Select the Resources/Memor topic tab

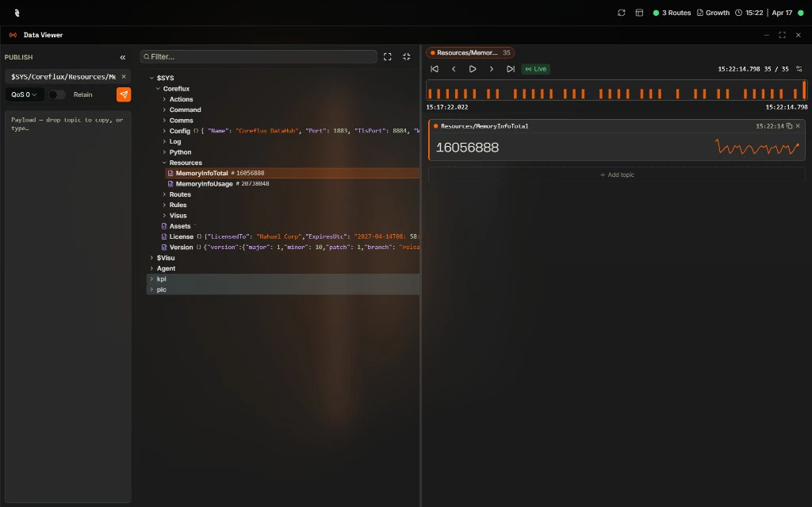[470, 52]
